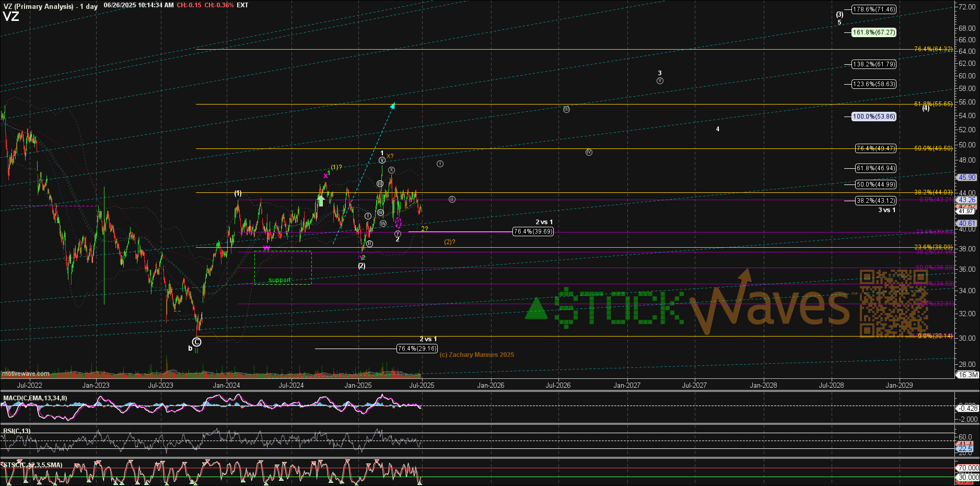Click the EXT indicator in the header

pyautogui.click(x=242, y=5)
